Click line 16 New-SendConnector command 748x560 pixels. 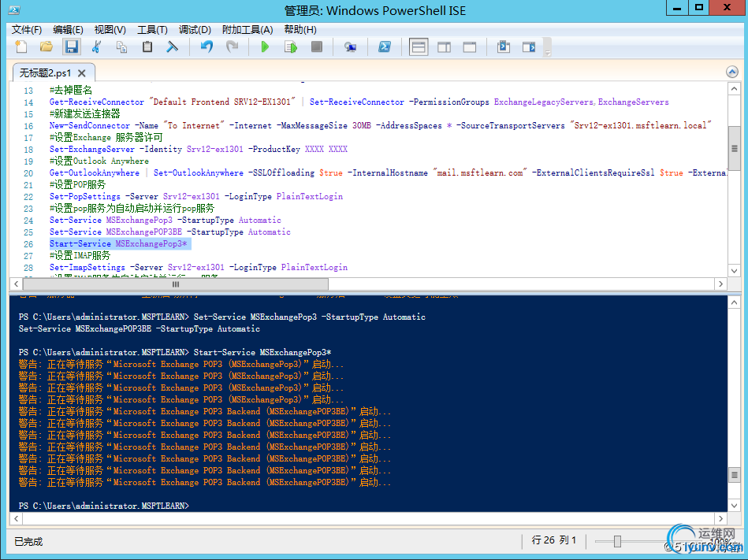pyautogui.click(x=380, y=126)
